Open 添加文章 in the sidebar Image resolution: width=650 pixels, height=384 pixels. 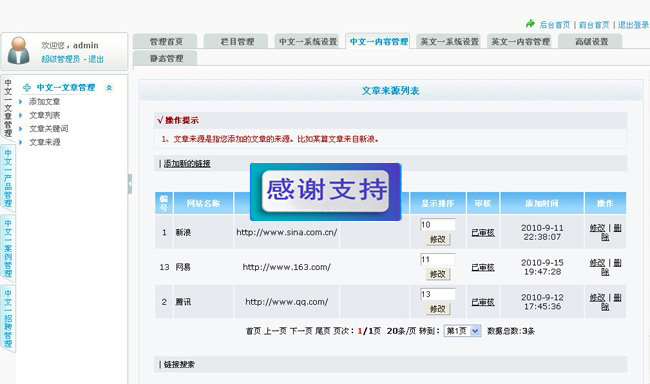pyautogui.click(x=44, y=102)
